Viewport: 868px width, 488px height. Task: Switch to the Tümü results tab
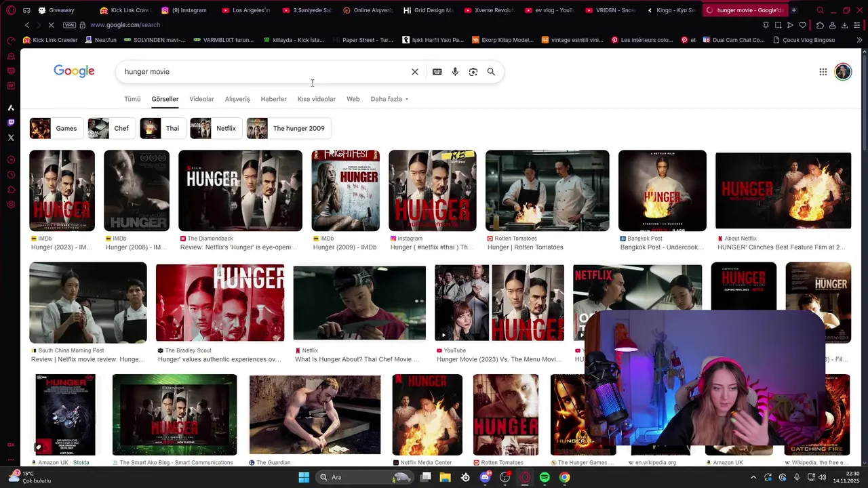coord(132,99)
